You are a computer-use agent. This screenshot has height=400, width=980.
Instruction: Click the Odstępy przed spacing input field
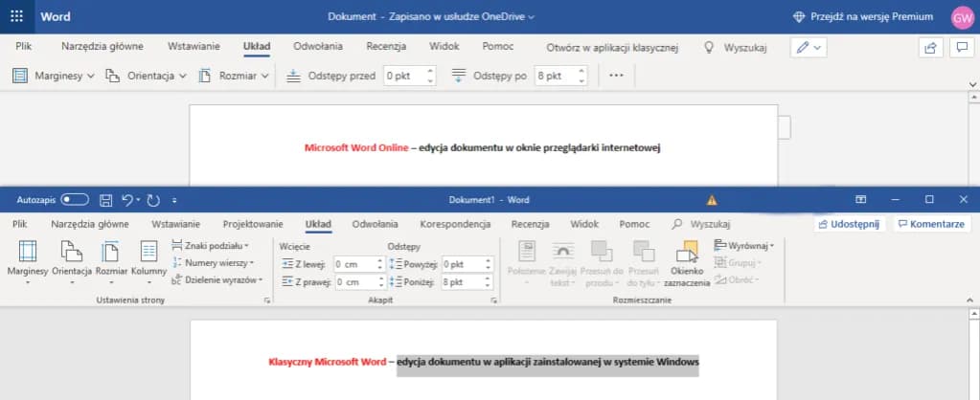[402, 75]
